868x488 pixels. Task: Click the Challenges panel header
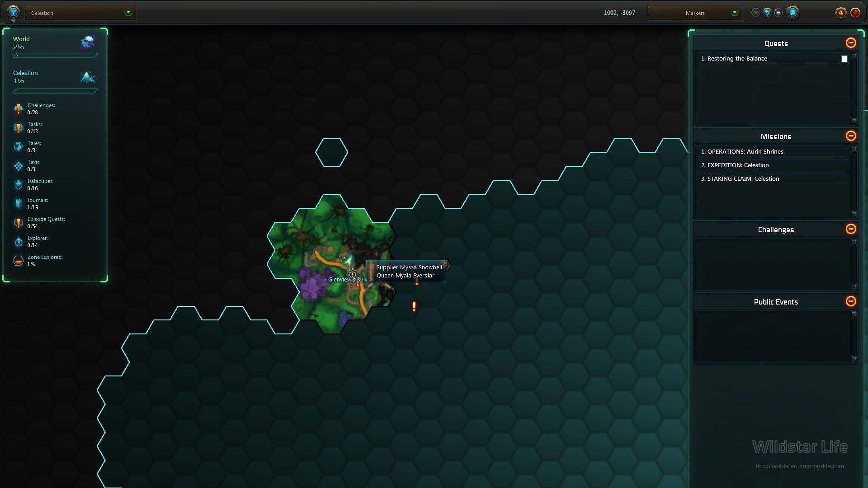click(776, 230)
